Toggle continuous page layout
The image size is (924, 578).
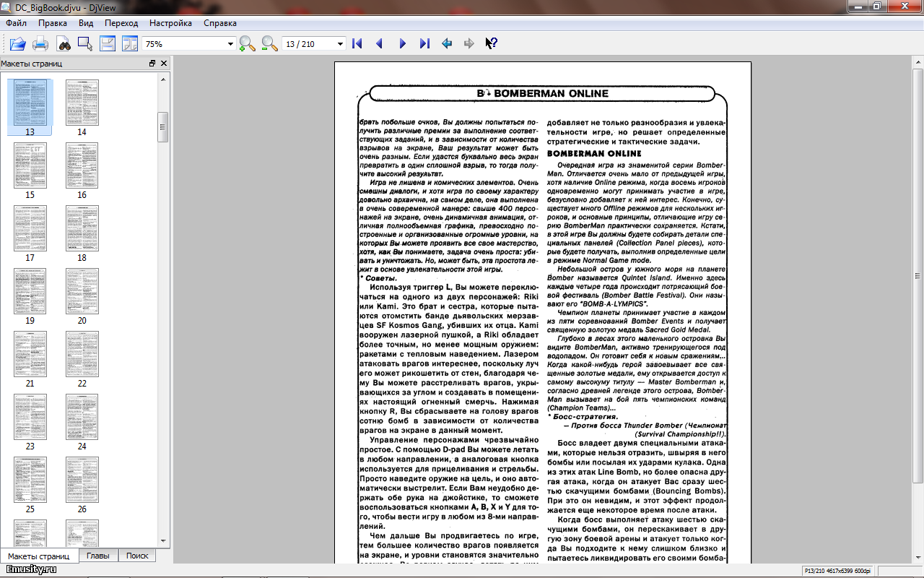tap(108, 44)
